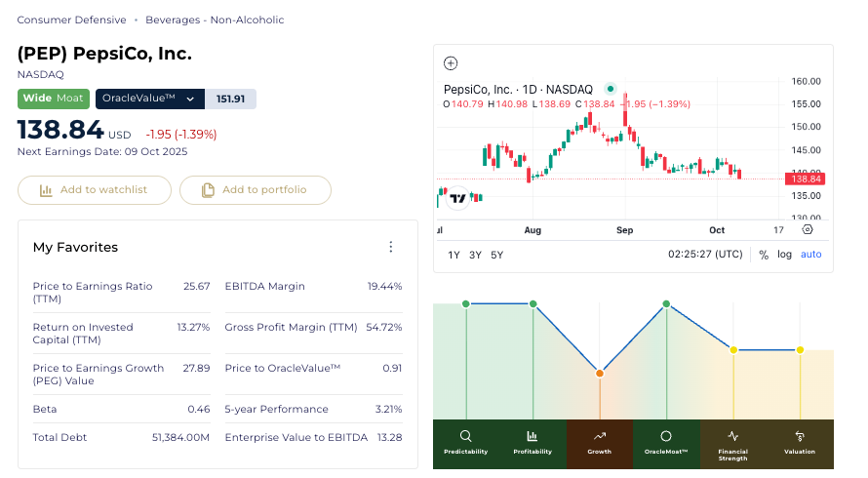
Task: Select the Predictability magnifier tile
Action: pyautogui.click(x=465, y=442)
